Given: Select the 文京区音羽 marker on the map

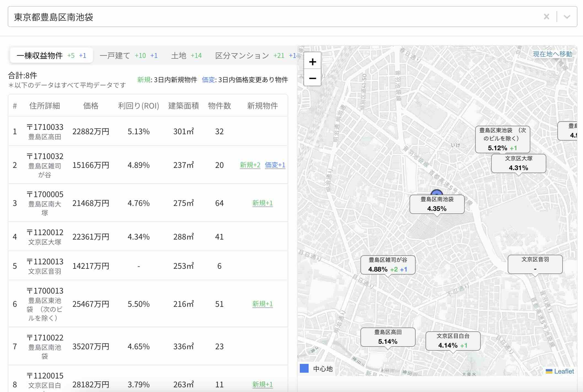Looking at the screenshot, I should tap(535, 264).
